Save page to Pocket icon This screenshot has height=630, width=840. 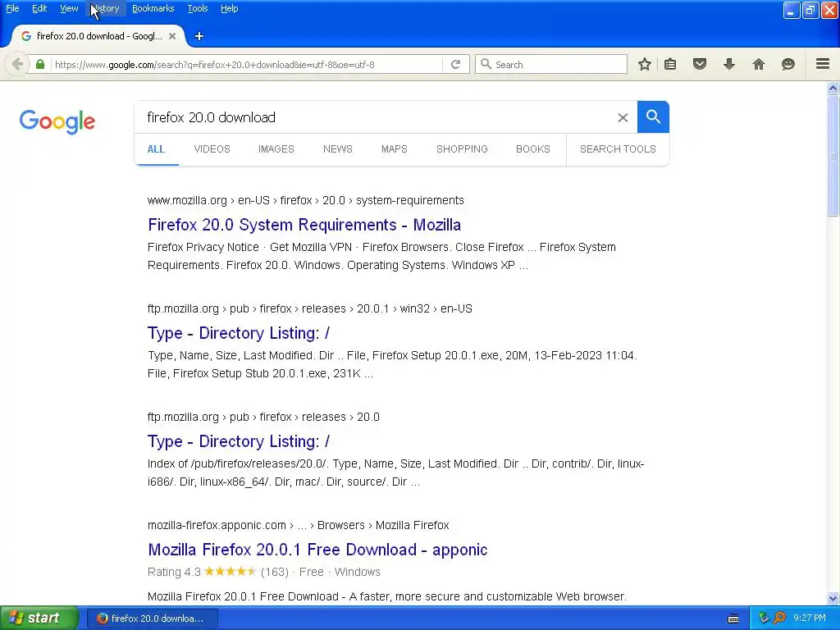pyautogui.click(x=700, y=64)
